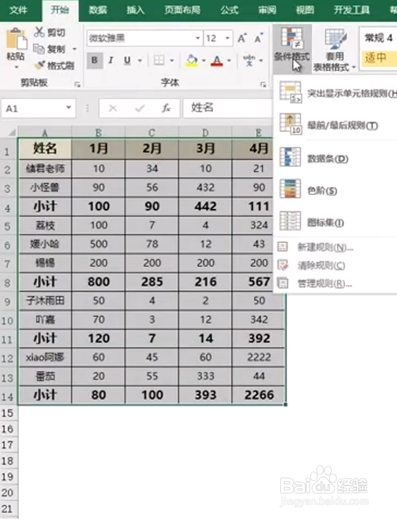This screenshot has width=397, height=519.
Task: Open Copy options dropdown arrow
Action: (75, 49)
